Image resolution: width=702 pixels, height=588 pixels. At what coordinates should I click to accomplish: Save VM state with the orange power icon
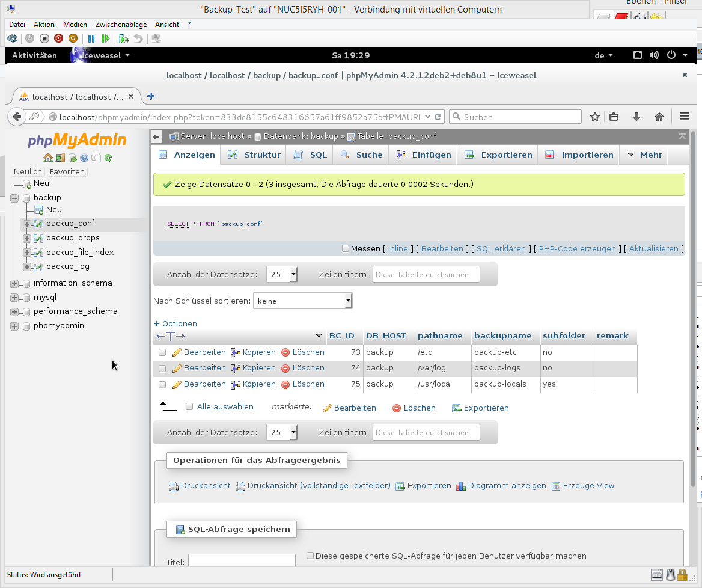click(x=73, y=39)
